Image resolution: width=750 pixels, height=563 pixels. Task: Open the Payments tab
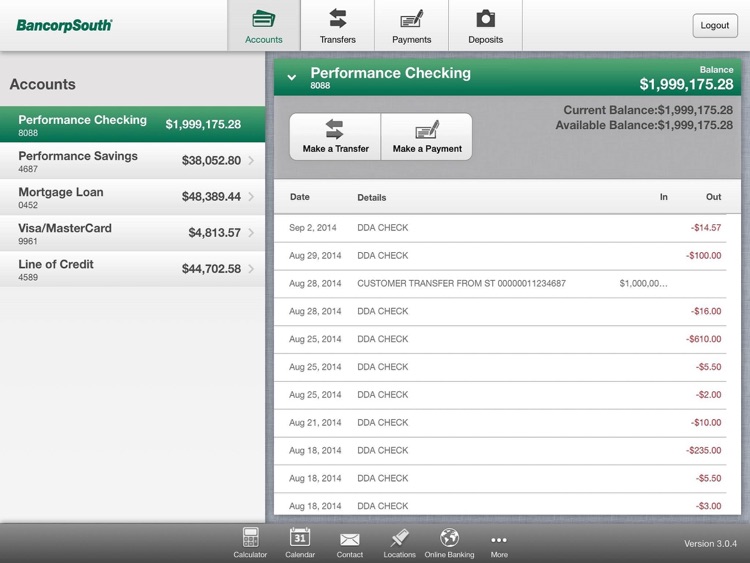411,26
